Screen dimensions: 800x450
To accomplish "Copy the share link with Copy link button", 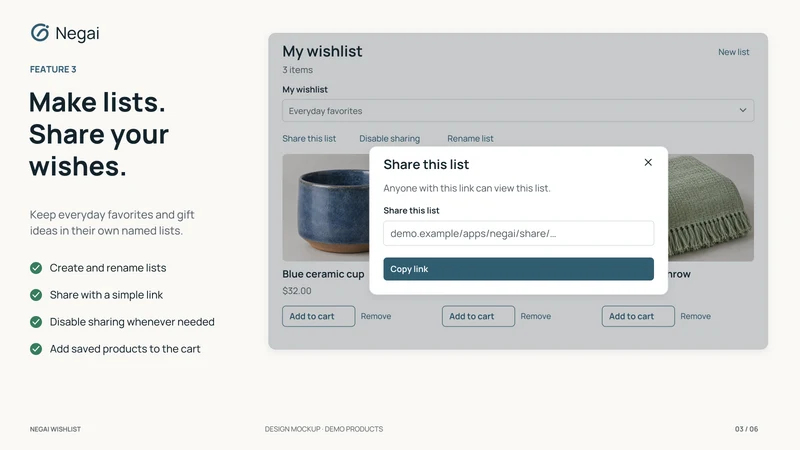I will [518, 269].
